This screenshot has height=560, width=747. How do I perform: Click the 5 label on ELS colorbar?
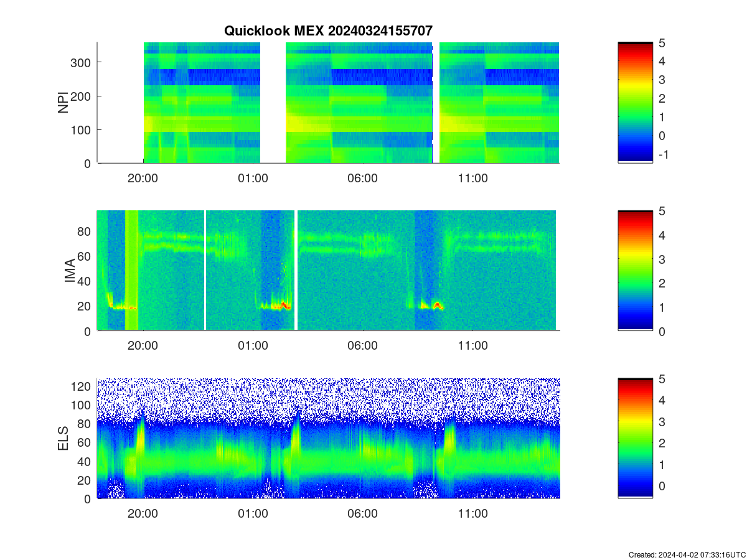pos(661,378)
